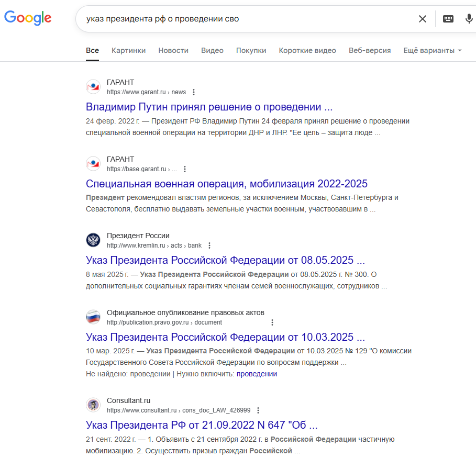The image size is (476, 469).
Task: Switch to the Новости tab
Action: click(173, 50)
